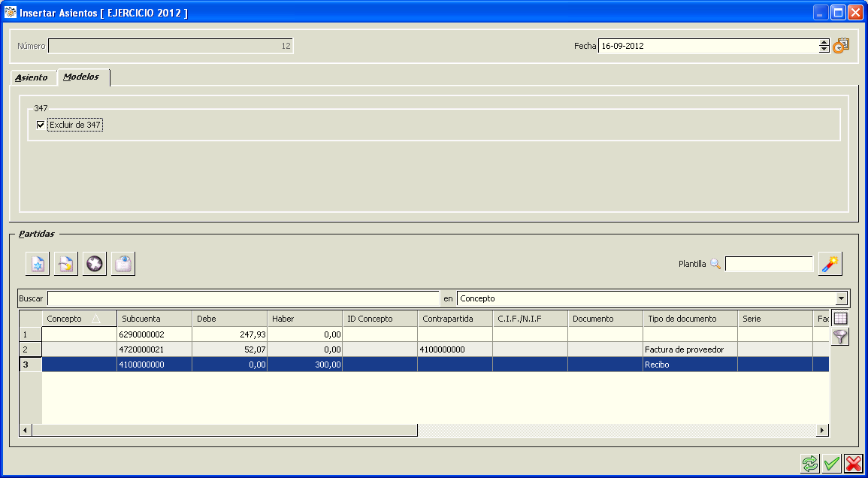Select the Modelos tab
Image resolution: width=868 pixels, height=478 pixels.
81,77
